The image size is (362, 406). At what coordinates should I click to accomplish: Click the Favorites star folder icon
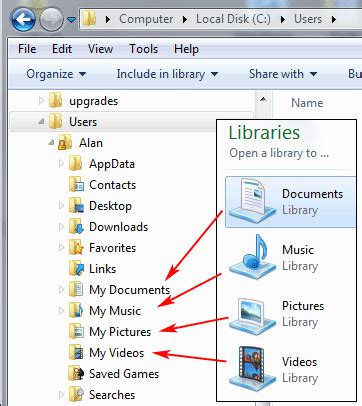pos(76,247)
